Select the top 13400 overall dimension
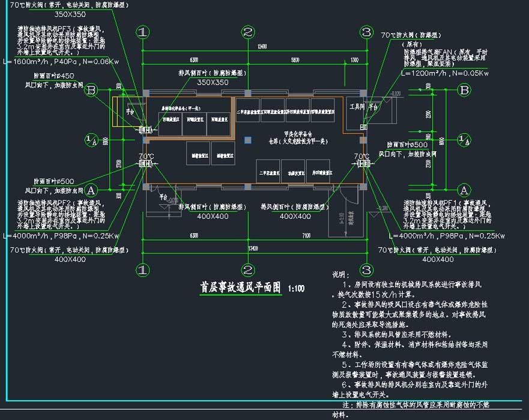This screenshot has width=529, height=420. click(x=262, y=47)
